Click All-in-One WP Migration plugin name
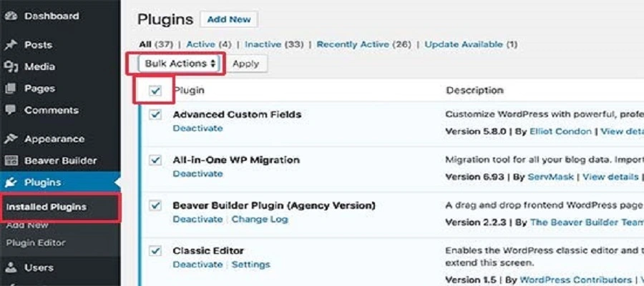 [236, 159]
